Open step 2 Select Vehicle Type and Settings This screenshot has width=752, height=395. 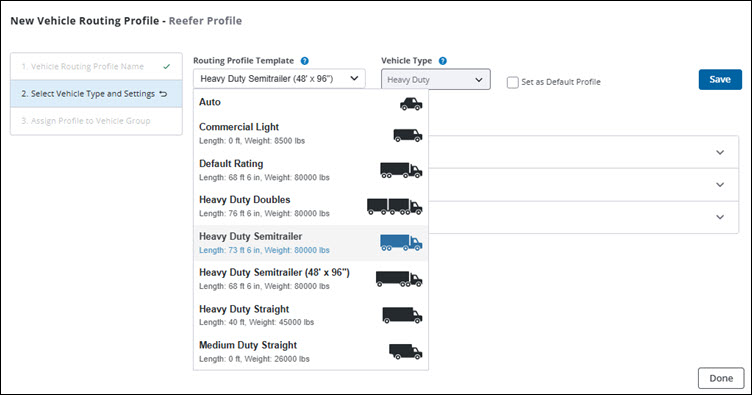(x=96, y=94)
